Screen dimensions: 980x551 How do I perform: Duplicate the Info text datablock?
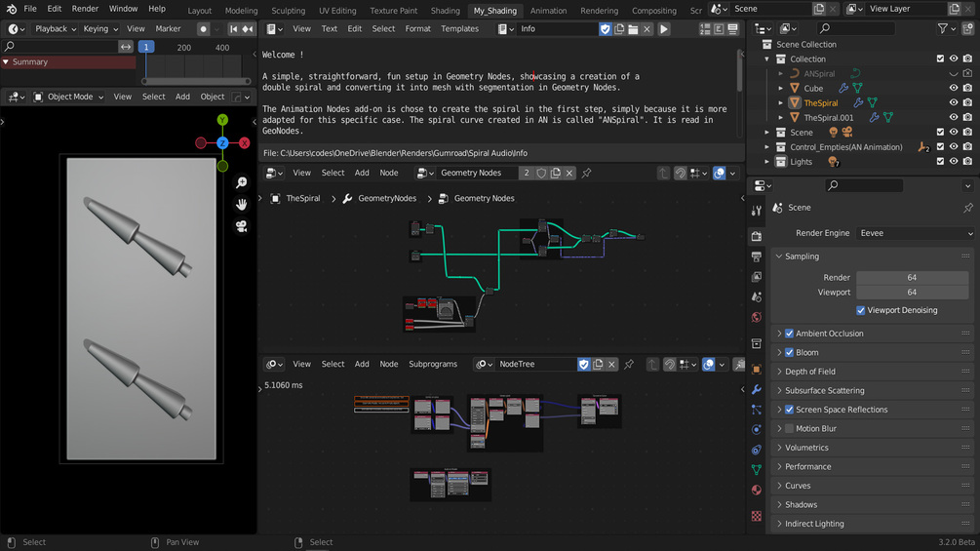coord(619,28)
